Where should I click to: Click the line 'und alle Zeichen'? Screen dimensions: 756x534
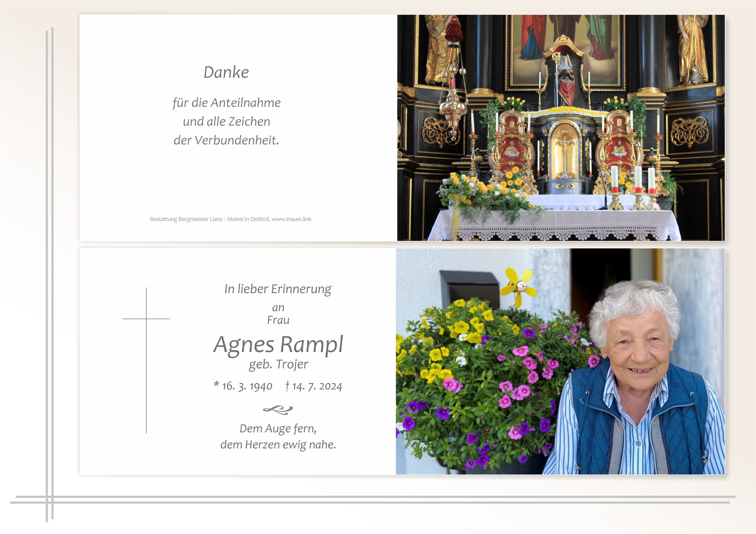tap(227, 121)
